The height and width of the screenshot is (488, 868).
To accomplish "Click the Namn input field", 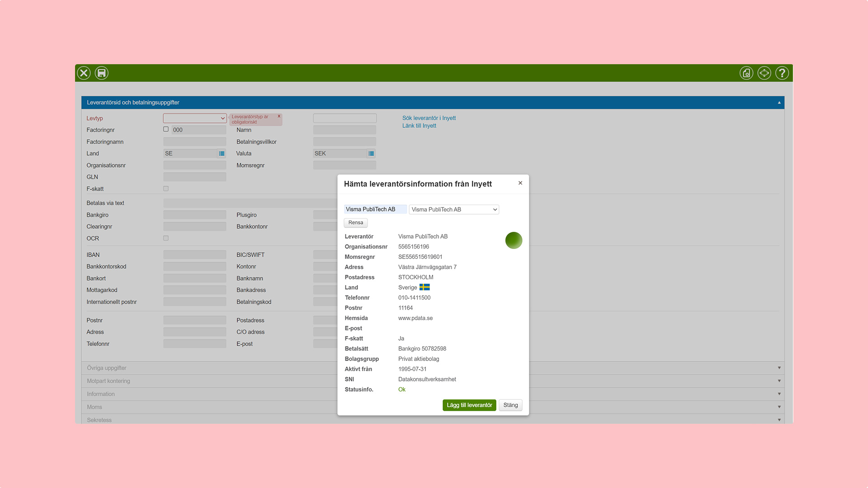I will click(344, 130).
